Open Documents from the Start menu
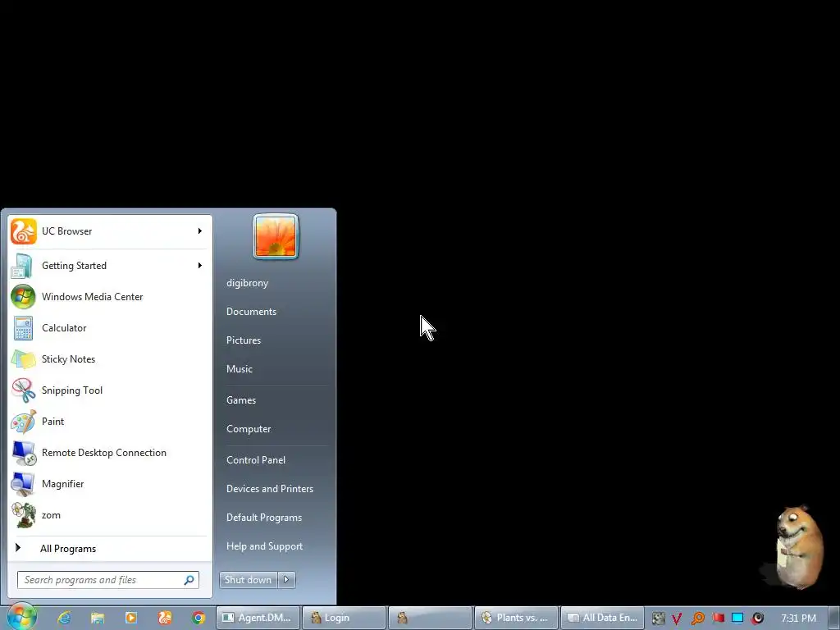 [251, 311]
